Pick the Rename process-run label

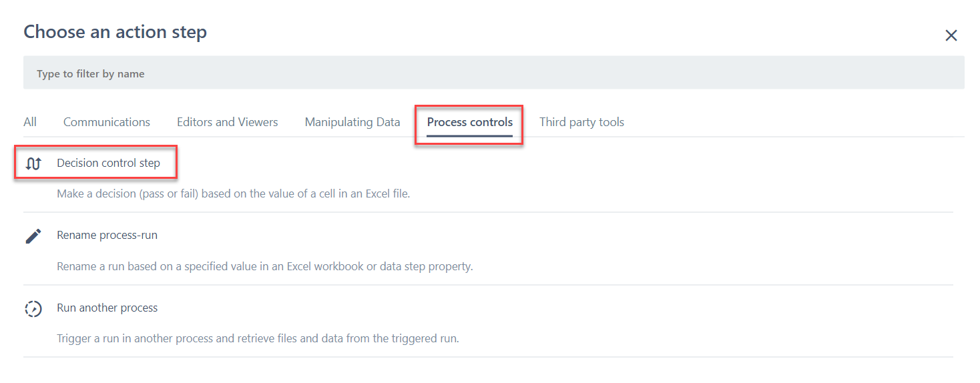coord(107,235)
